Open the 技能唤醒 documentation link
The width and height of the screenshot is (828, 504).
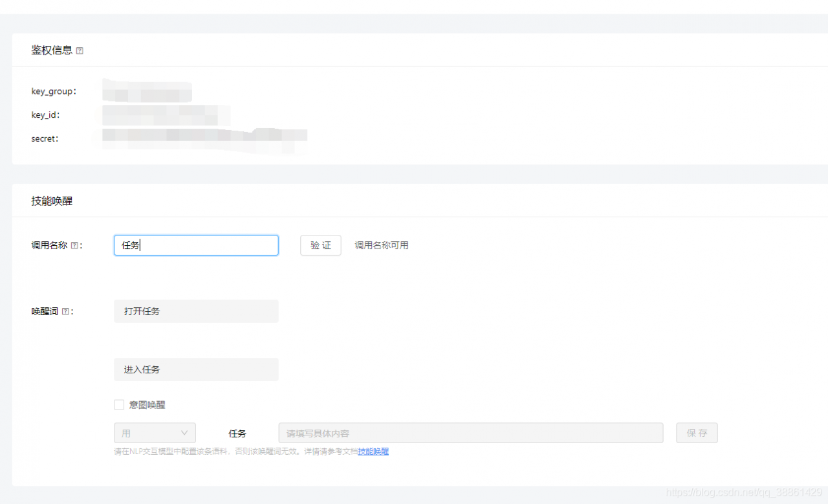[373, 452]
